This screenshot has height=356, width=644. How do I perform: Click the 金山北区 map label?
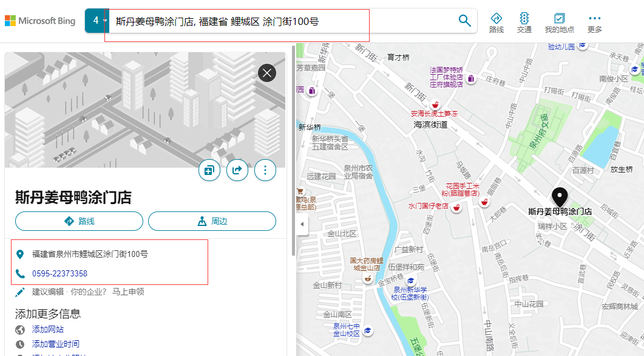(x=342, y=233)
